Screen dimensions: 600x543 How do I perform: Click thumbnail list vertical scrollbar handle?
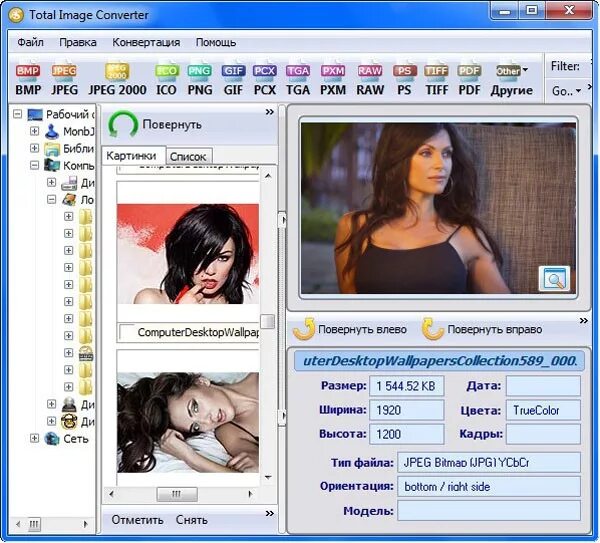tap(267, 321)
